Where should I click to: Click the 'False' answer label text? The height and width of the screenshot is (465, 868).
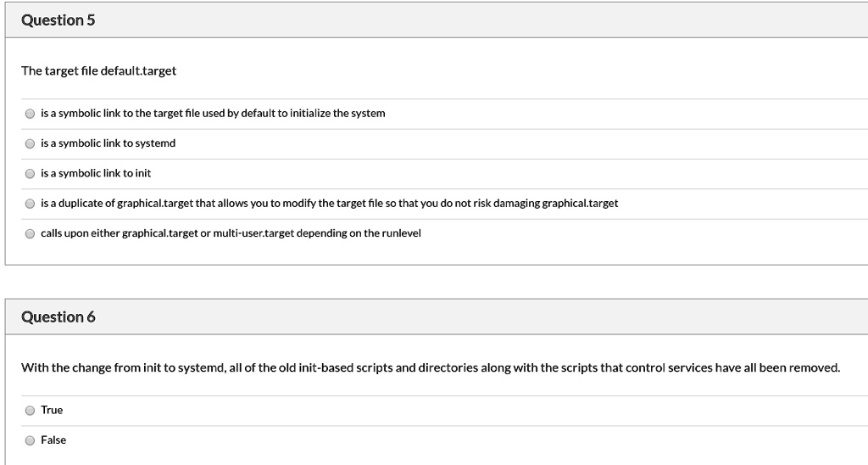point(53,440)
